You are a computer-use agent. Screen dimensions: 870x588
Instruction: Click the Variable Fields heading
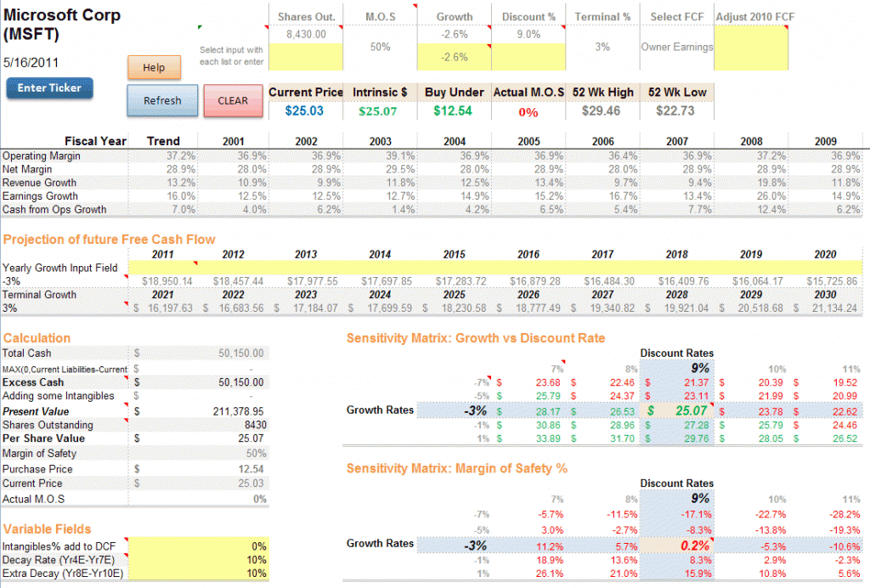(47, 529)
